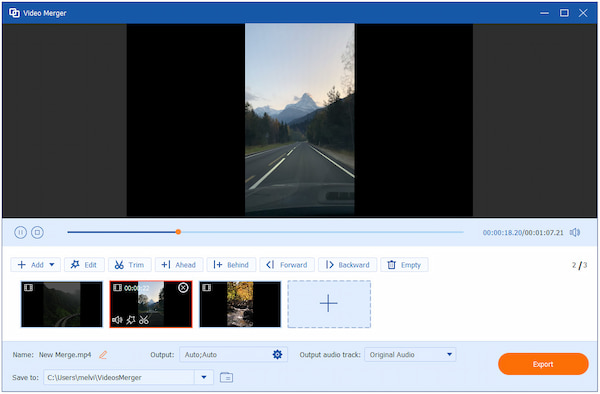Open the Add dropdown arrow
The width and height of the screenshot is (600, 394).
(52, 265)
